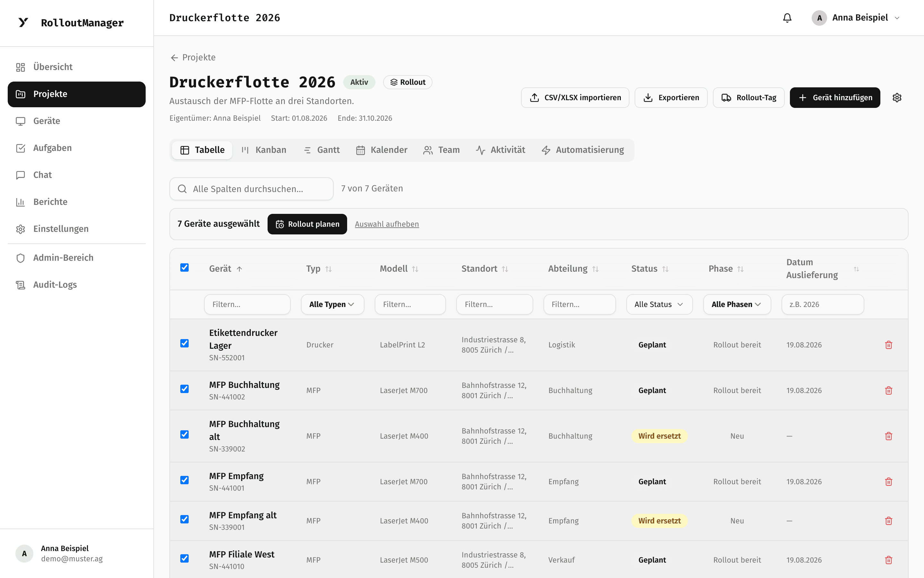The height and width of the screenshot is (578, 924).
Task: Open Geräte in the sidebar
Action: click(76, 121)
